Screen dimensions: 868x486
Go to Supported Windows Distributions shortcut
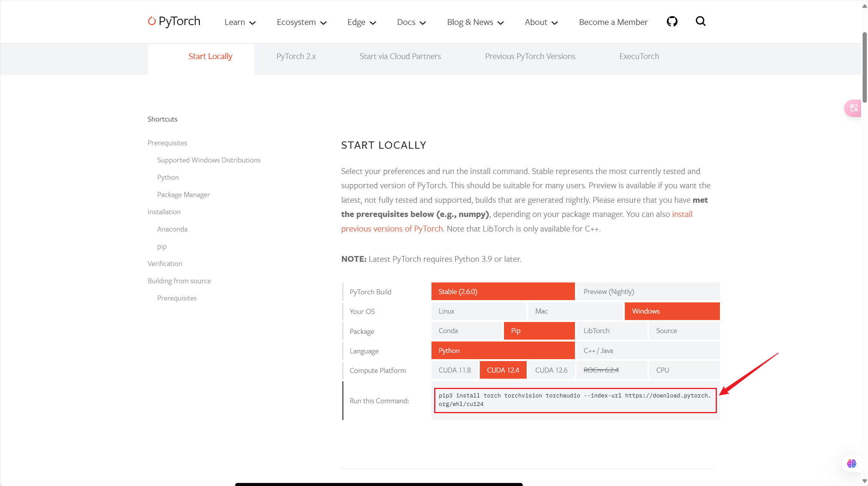coord(209,160)
